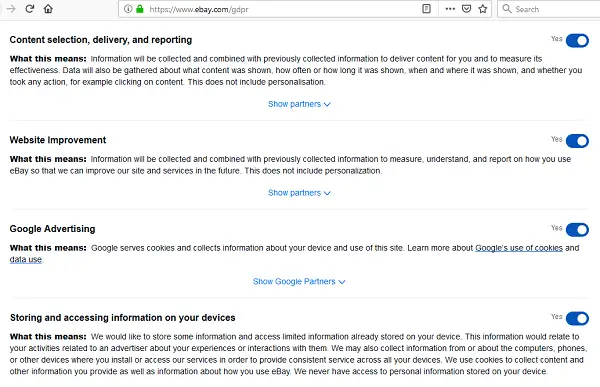The width and height of the screenshot is (600, 387).
Task: Switch off the Google Advertising toggle
Action: (x=577, y=230)
